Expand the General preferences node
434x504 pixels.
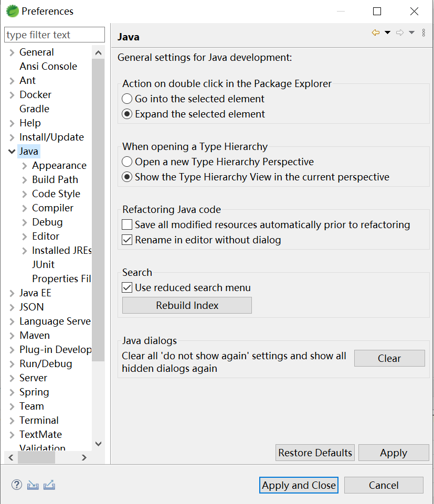12,52
